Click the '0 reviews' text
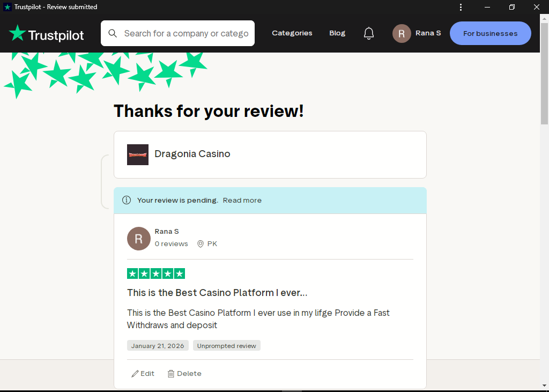The height and width of the screenshot is (392, 549). [171, 244]
